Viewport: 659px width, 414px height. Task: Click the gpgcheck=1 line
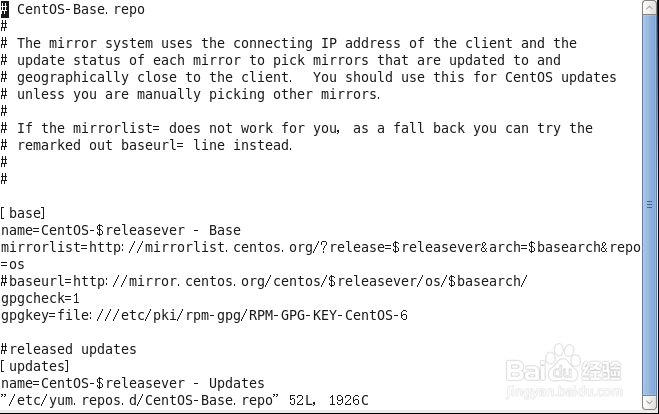click(x=40, y=298)
